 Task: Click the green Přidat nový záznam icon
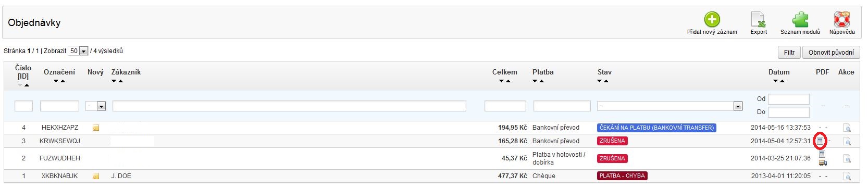point(712,20)
